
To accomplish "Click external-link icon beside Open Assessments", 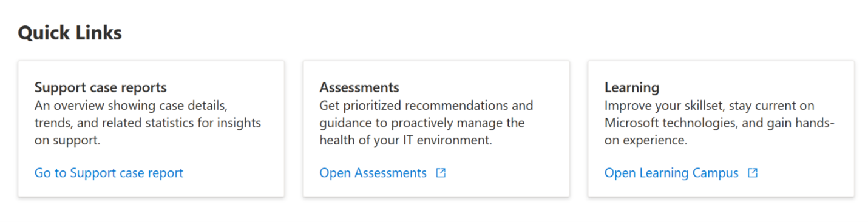I will [441, 173].
